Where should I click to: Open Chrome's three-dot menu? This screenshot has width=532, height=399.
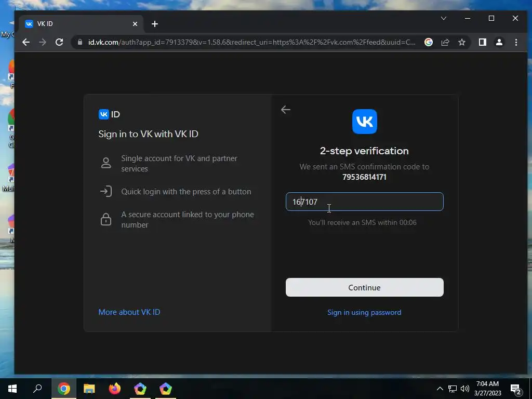(516, 42)
